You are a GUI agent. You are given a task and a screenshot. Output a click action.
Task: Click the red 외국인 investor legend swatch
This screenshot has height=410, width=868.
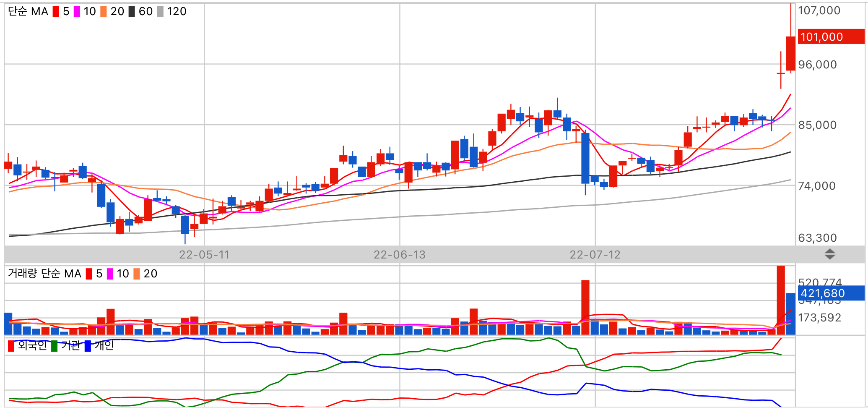11,346
